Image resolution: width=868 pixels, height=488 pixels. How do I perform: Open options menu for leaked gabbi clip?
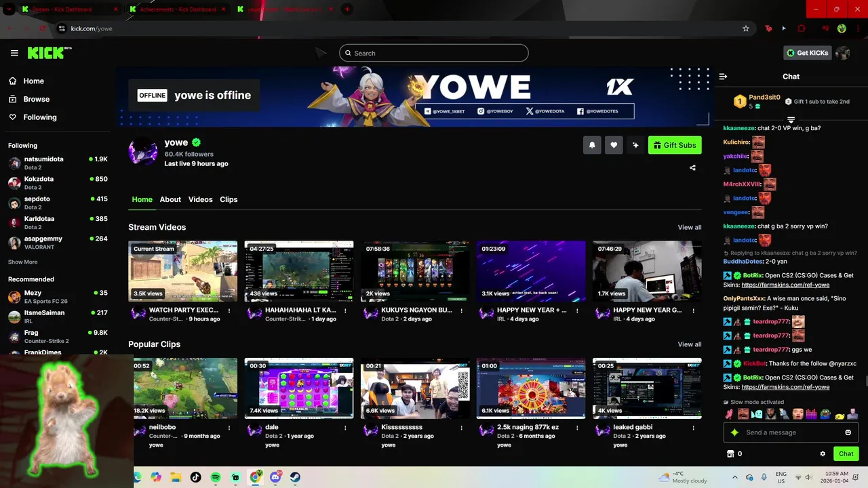pos(693,428)
